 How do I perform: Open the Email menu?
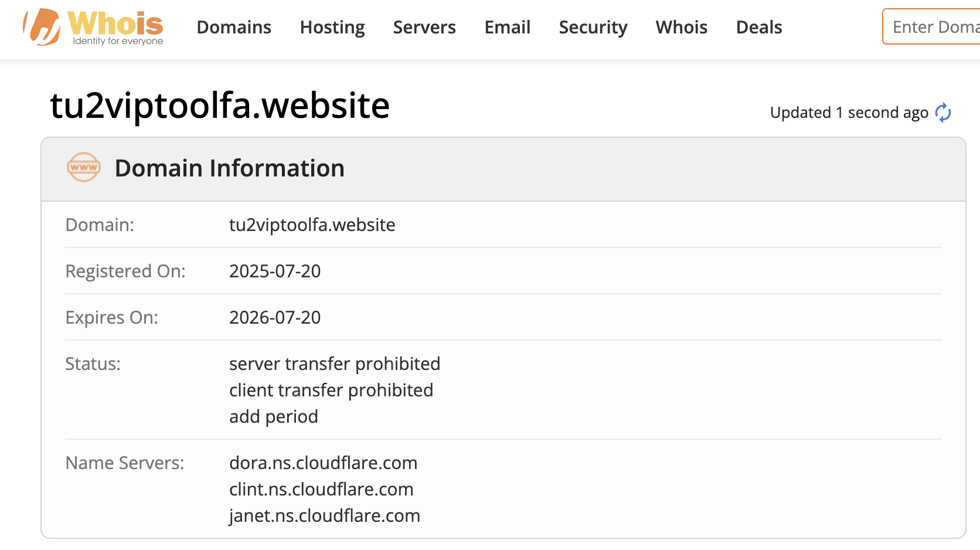tap(507, 27)
